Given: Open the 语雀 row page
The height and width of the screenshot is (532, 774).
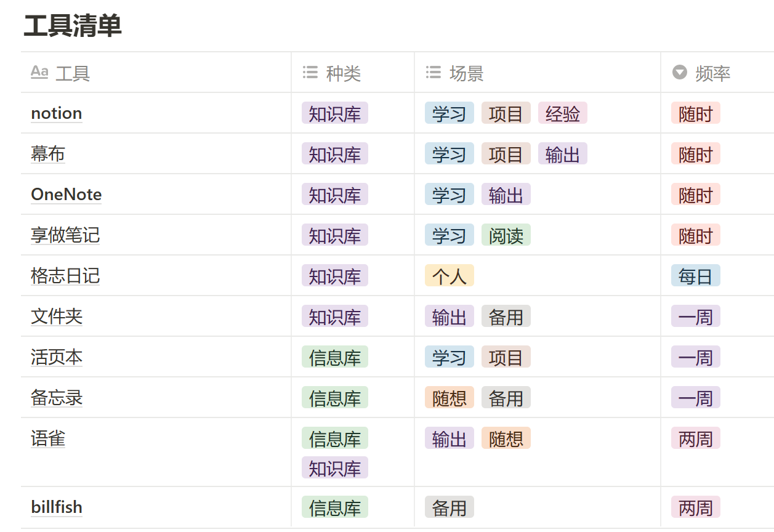Looking at the screenshot, I should point(48,438).
